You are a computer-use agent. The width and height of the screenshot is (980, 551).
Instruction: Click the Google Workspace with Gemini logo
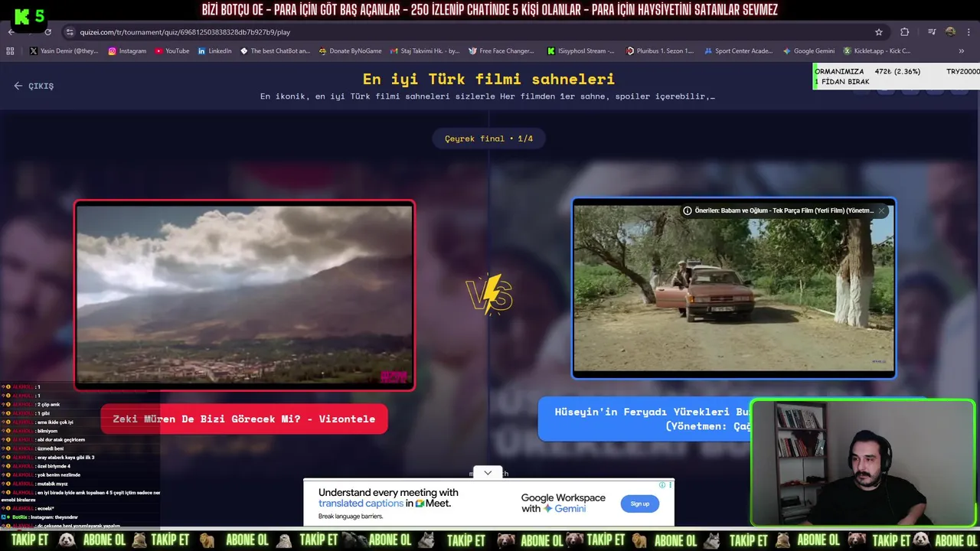coord(563,504)
